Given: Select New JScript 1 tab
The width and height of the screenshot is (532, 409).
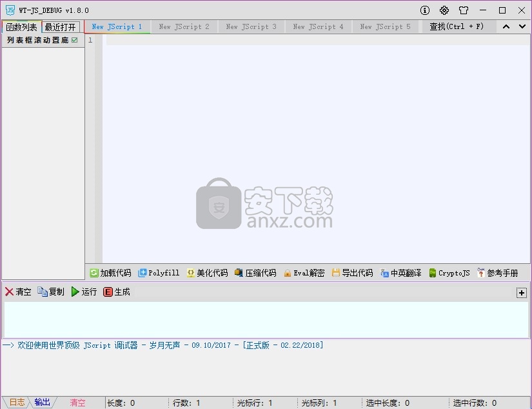Looking at the screenshot, I should 117,26.
